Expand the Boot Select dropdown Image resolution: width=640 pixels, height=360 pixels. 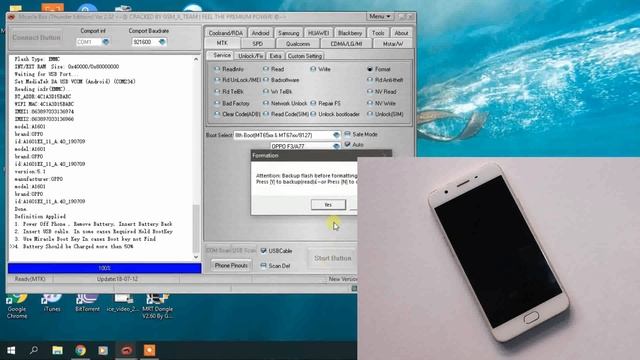point(336,135)
